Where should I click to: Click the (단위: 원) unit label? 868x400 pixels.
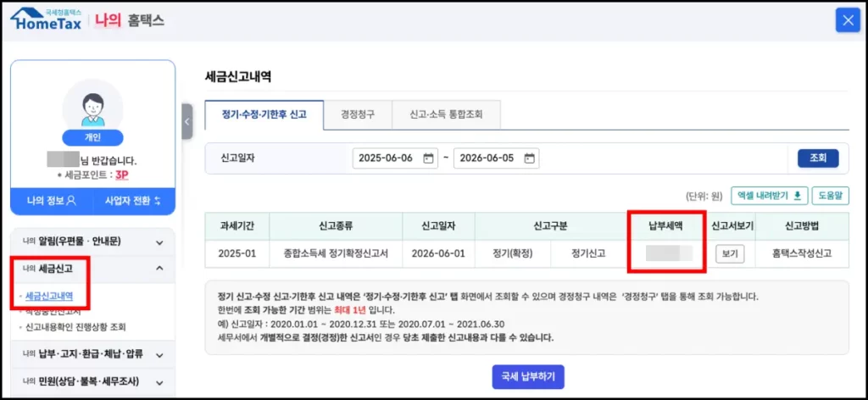click(x=704, y=195)
